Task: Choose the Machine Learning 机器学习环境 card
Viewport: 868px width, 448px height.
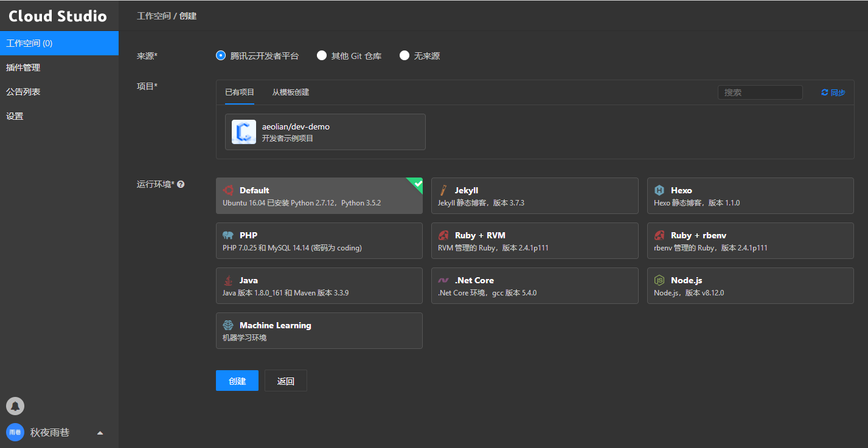Action: tap(319, 331)
